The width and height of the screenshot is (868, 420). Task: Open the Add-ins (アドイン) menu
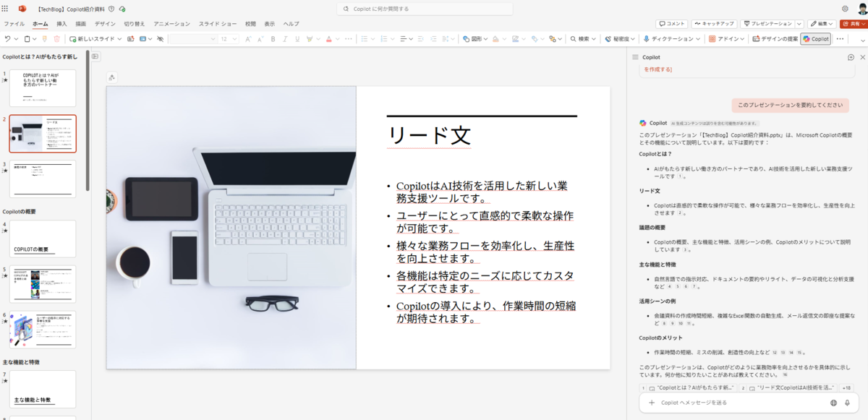(728, 39)
